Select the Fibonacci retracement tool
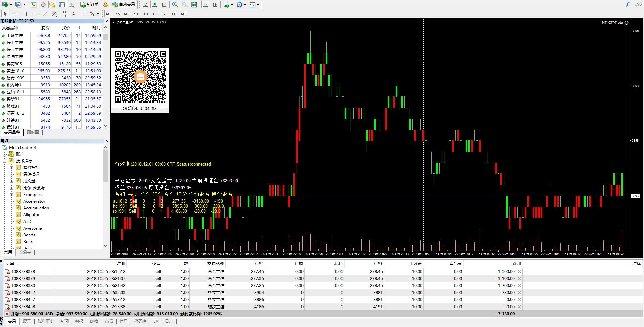Viewport: 644px width, 327px height. pyautogui.click(x=64, y=14)
